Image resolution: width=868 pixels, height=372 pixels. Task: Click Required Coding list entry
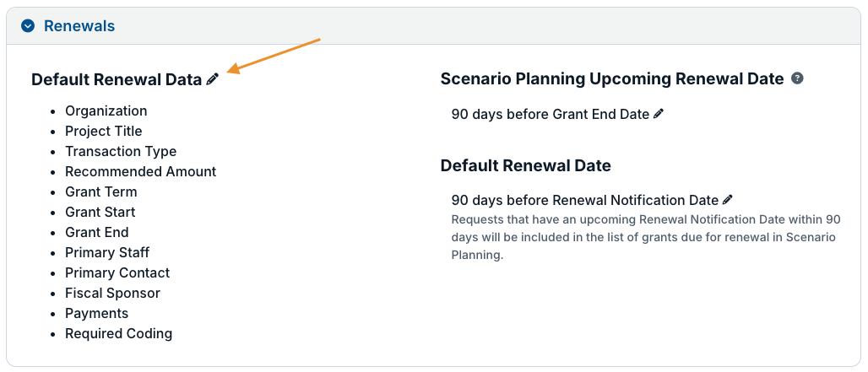click(x=118, y=334)
